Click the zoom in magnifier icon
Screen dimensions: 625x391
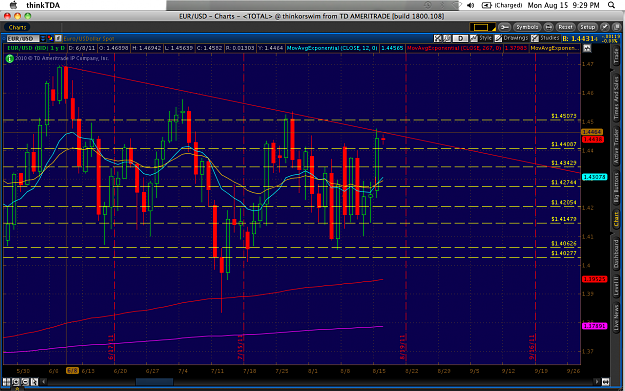pyautogui.click(x=16, y=382)
